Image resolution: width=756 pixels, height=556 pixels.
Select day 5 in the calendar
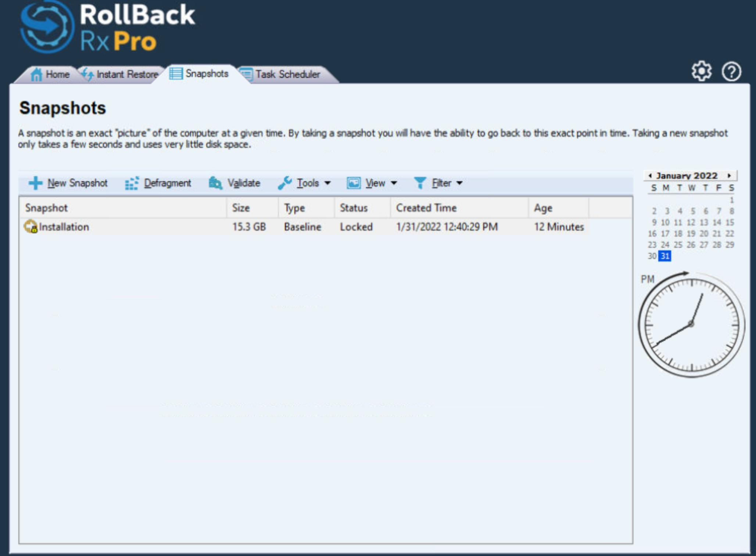(693, 211)
